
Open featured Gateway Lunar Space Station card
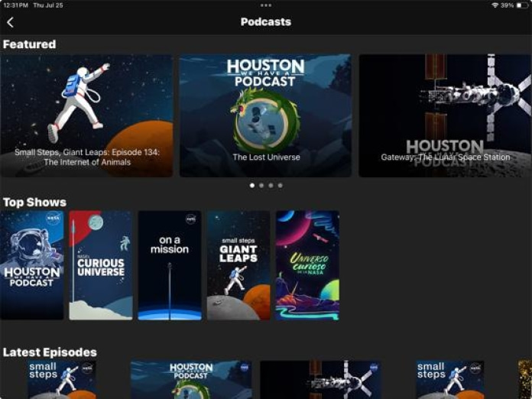(445, 115)
